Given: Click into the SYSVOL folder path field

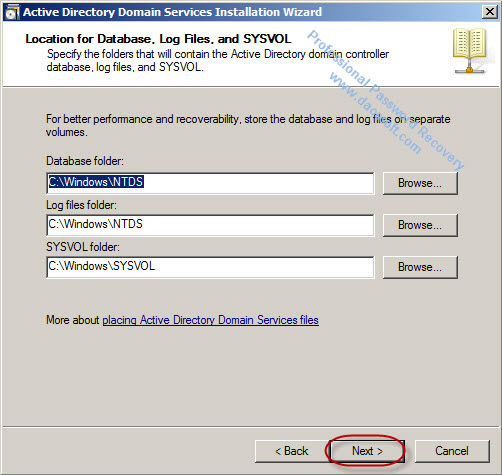Looking at the screenshot, I should point(210,267).
